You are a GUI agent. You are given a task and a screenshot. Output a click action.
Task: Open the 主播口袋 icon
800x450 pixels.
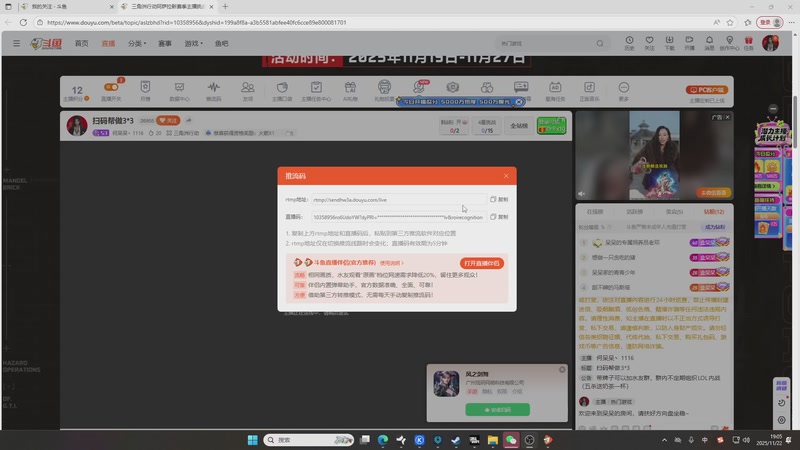[282, 91]
